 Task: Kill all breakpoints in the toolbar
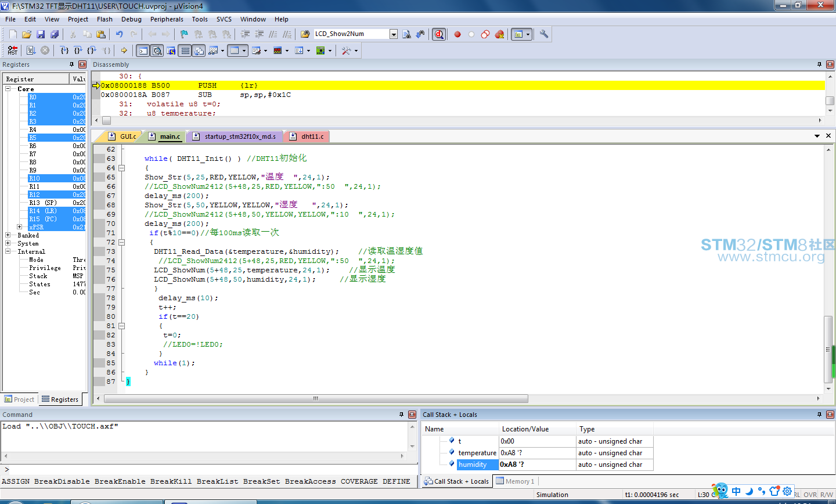coord(499,34)
